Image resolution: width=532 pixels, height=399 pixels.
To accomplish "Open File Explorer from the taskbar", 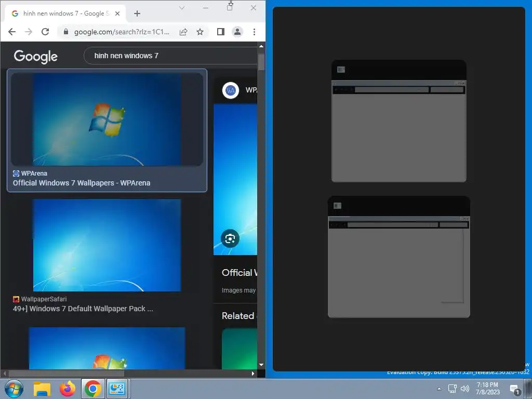I will coord(42,389).
